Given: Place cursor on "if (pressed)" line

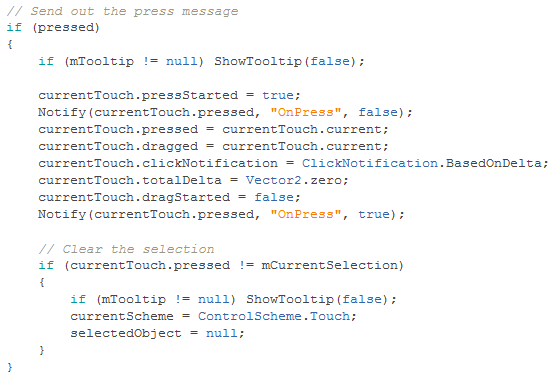Looking at the screenshot, I should [53, 28].
